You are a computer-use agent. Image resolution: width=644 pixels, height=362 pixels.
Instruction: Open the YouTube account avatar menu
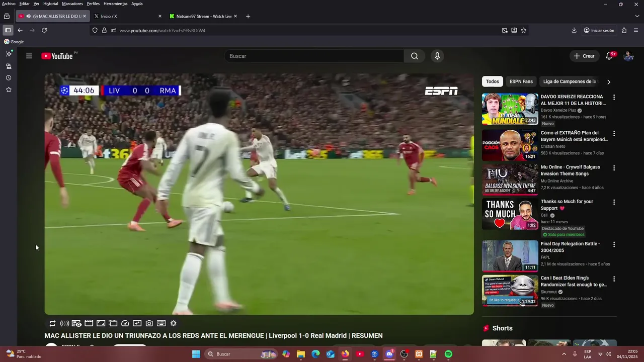coord(628,56)
